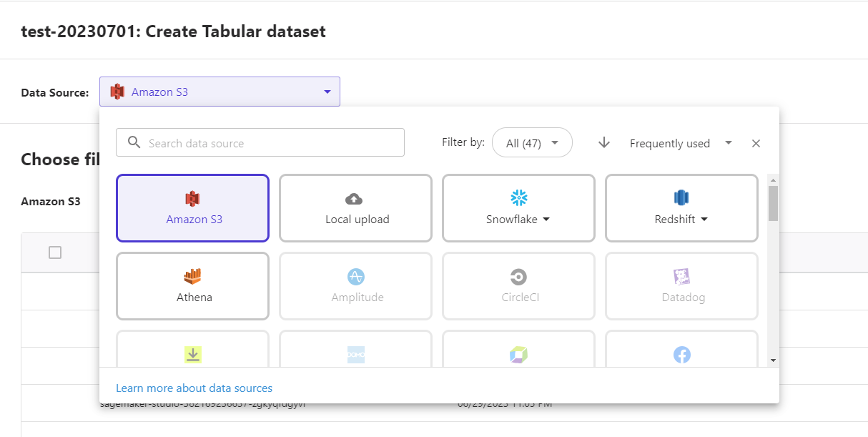Toggle sort direction with the down arrow
This screenshot has height=437, width=868.
click(604, 143)
